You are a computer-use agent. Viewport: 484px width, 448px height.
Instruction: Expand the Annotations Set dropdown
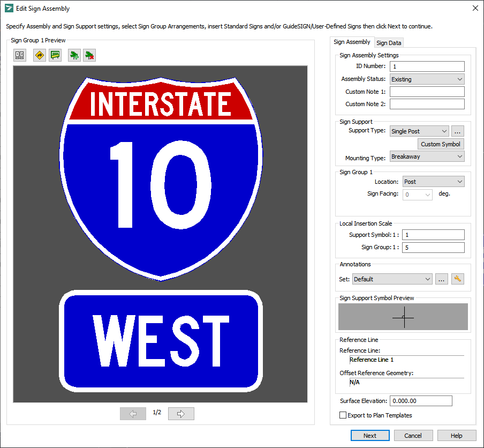[392, 279]
